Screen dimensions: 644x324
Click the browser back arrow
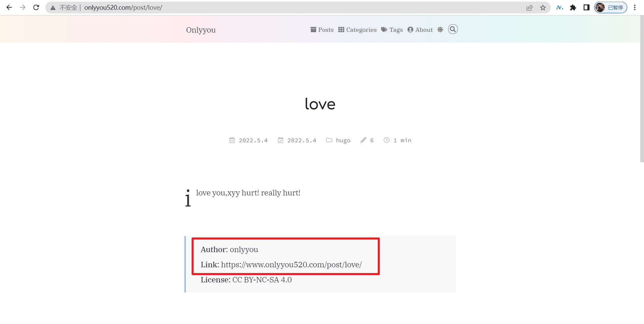pyautogui.click(x=9, y=7)
